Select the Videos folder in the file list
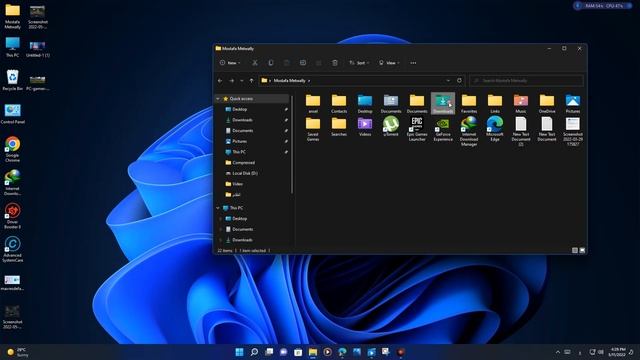This screenshot has width=640, height=360. pyautogui.click(x=365, y=126)
